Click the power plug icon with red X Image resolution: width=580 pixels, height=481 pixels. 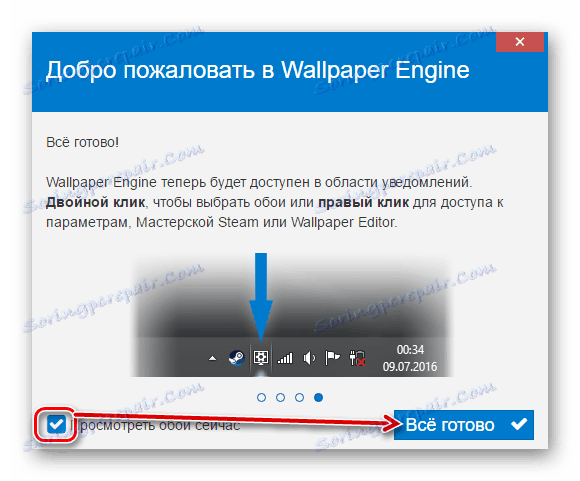(x=357, y=358)
